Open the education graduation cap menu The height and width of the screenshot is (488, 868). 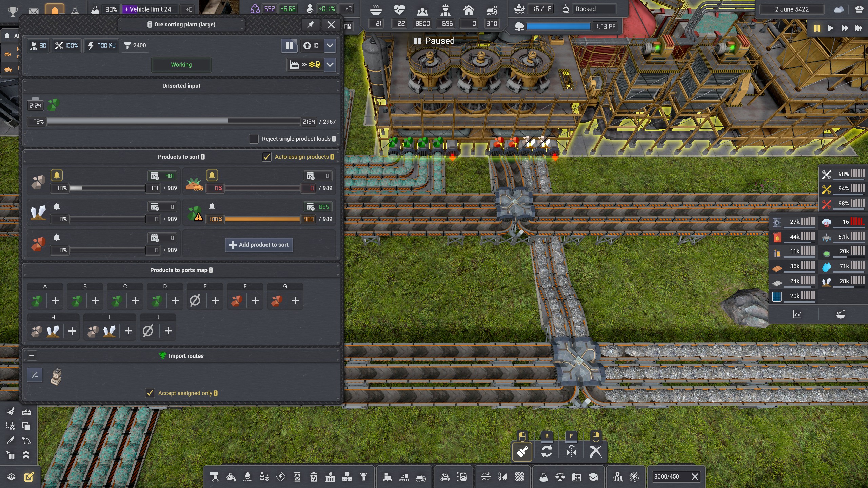593,477
